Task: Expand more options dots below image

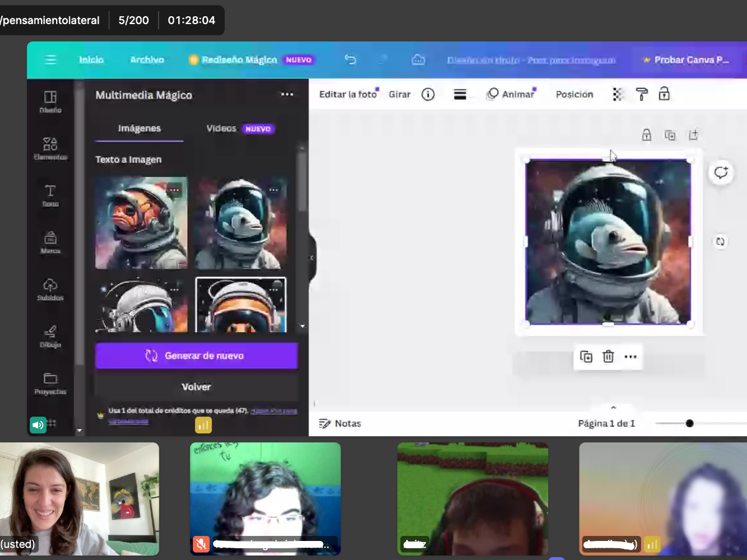Action: [630, 357]
